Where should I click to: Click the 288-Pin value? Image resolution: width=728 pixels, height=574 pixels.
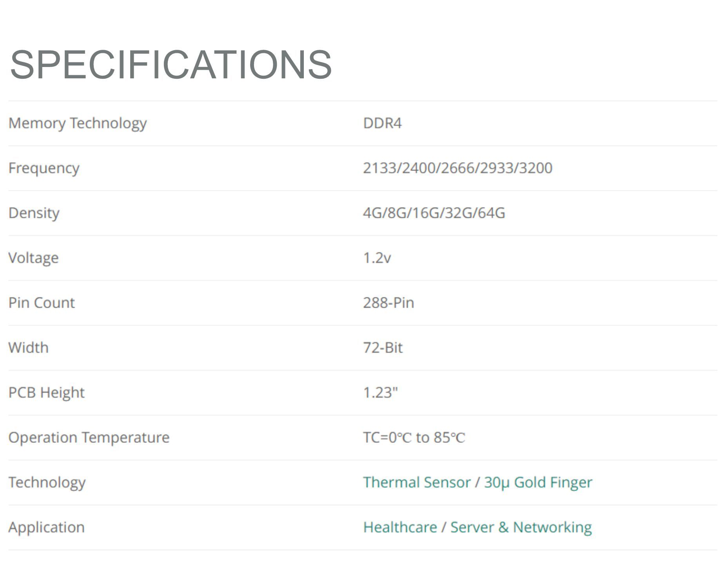(389, 303)
